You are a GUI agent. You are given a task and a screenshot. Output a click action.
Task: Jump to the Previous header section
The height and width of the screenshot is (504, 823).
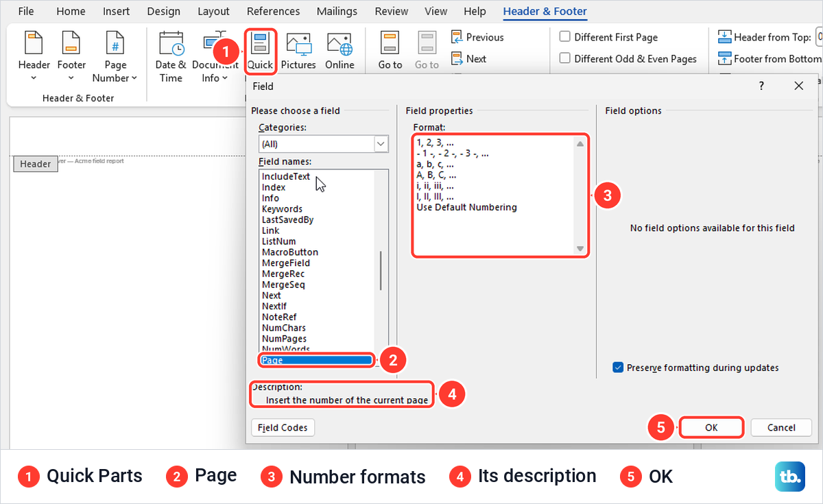click(477, 37)
